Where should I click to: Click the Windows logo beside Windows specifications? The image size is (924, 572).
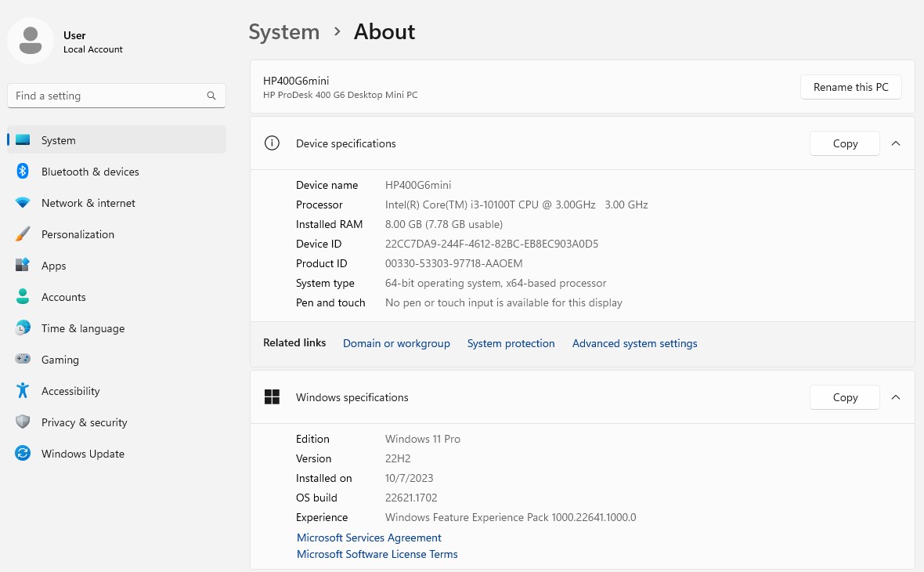coord(272,396)
